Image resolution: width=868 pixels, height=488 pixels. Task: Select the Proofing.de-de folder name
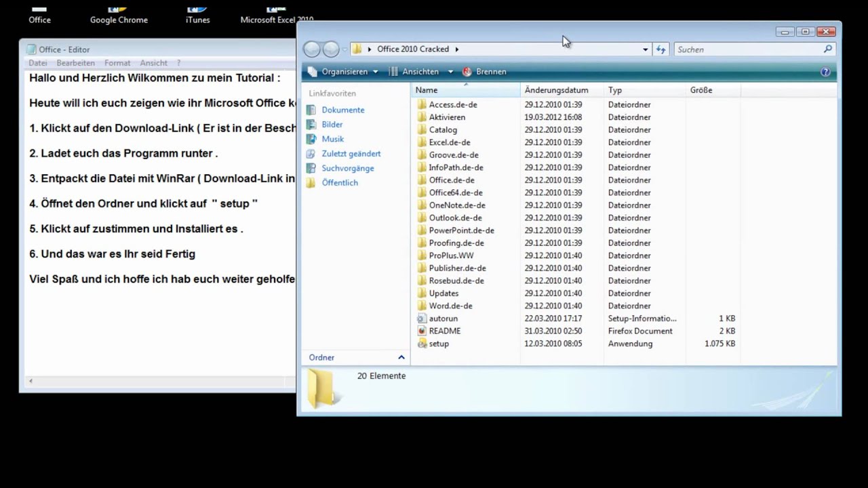pyautogui.click(x=456, y=243)
